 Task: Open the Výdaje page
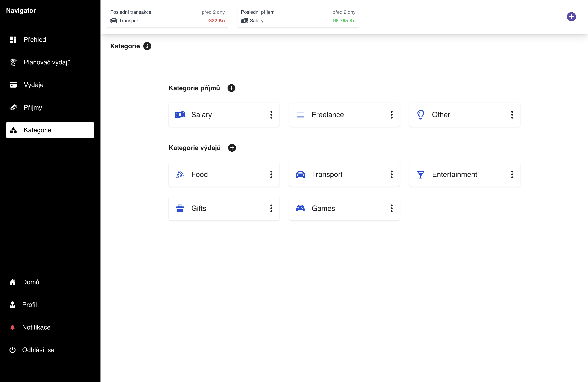(x=34, y=85)
